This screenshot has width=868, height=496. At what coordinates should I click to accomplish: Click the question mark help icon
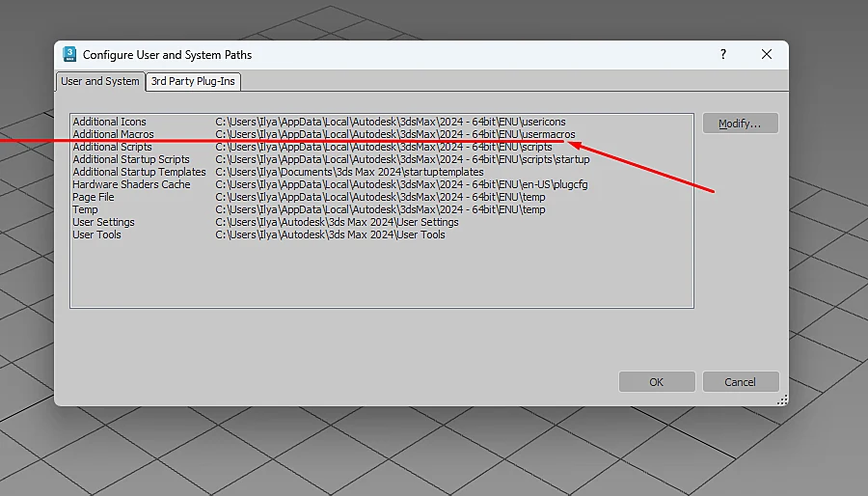(723, 54)
